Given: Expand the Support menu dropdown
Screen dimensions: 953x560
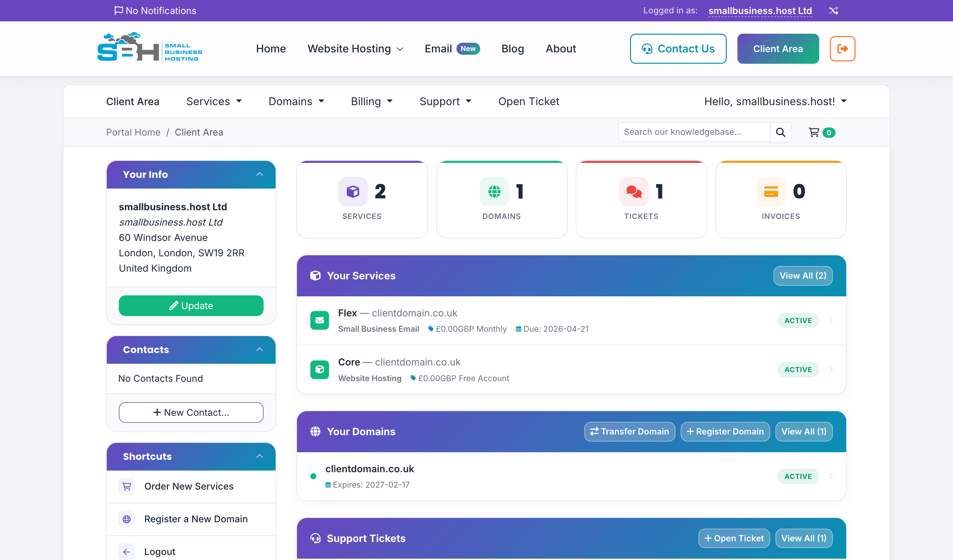Looking at the screenshot, I should (445, 101).
